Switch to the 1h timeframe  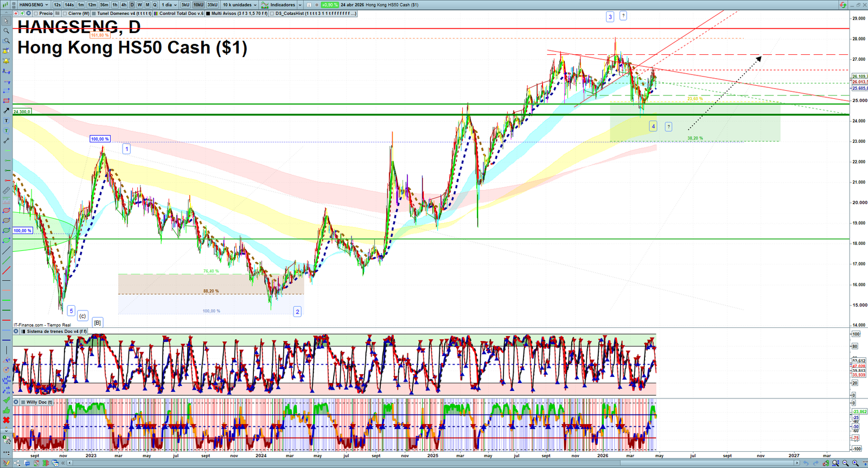coord(115,5)
